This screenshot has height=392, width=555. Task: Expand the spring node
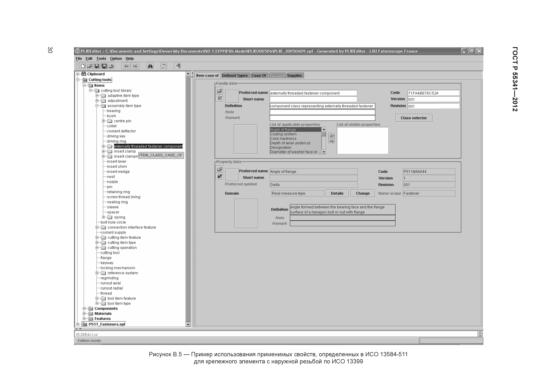[103, 217]
